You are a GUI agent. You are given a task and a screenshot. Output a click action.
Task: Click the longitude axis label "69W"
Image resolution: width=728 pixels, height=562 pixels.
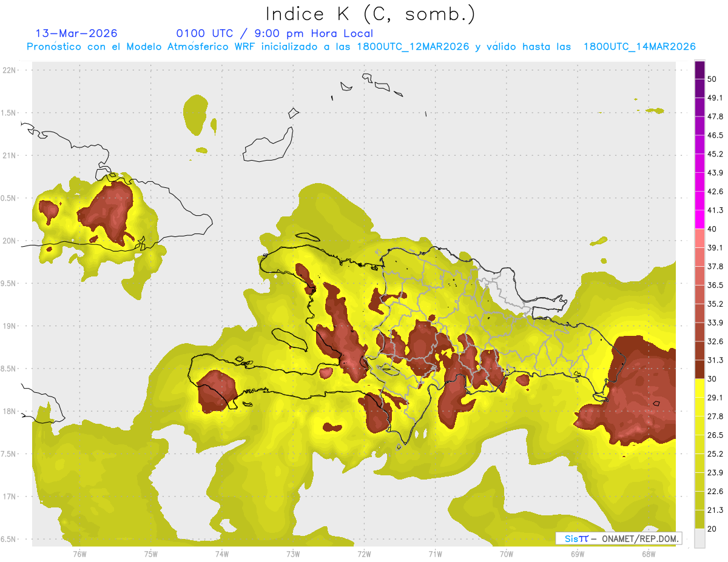click(x=578, y=554)
